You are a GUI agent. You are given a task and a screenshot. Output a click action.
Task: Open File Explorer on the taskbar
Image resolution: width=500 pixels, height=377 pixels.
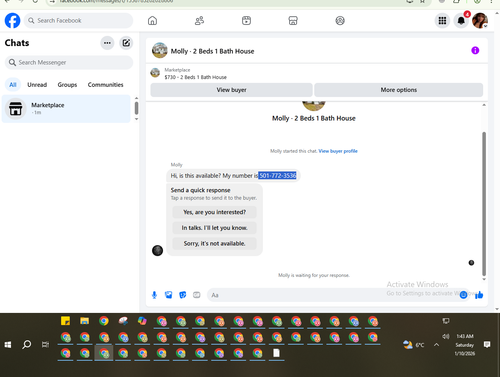(x=84, y=321)
